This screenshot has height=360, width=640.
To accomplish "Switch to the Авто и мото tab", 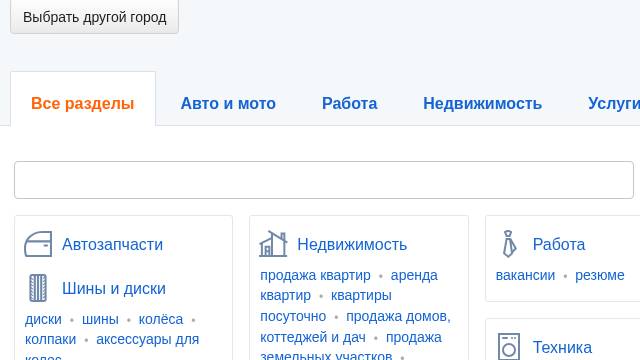I will tap(228, 103).
